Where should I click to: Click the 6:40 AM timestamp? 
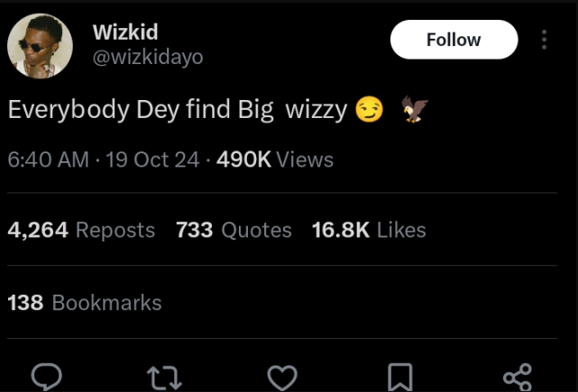tap(48, 160)
